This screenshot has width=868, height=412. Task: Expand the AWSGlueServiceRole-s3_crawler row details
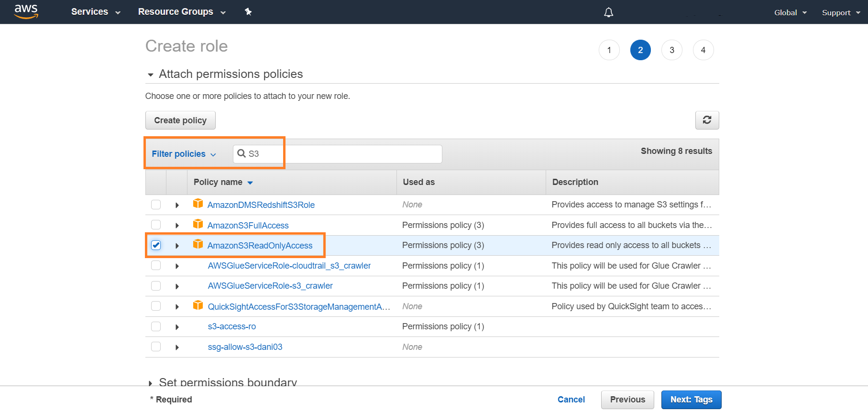tap(177, 286)
